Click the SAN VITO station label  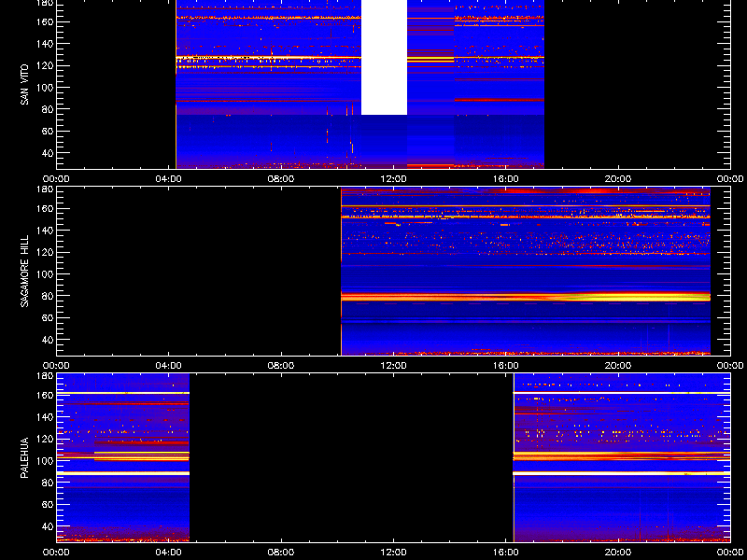(x=24, y=84)
